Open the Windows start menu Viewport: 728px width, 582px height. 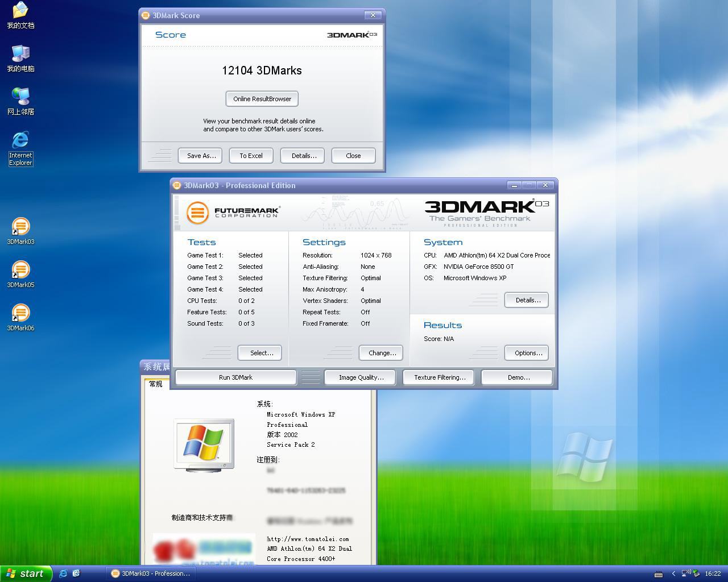click(x=26, y=573)
